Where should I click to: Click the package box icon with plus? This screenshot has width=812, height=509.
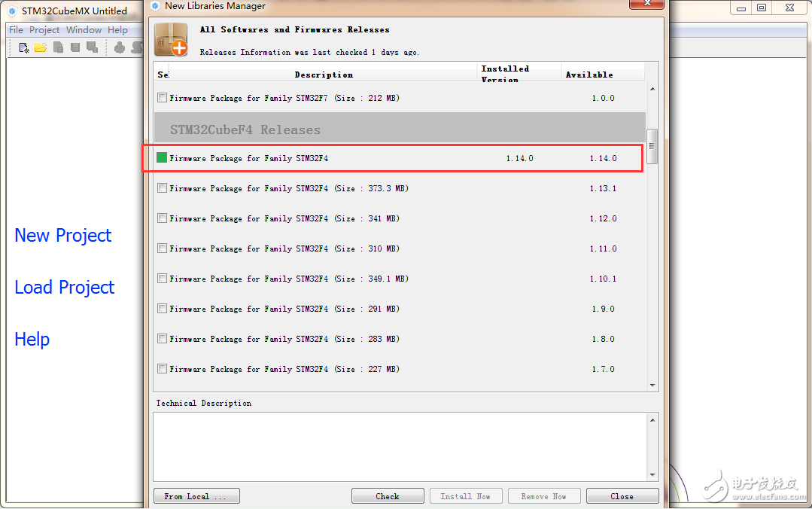click(x=171, y=40)
